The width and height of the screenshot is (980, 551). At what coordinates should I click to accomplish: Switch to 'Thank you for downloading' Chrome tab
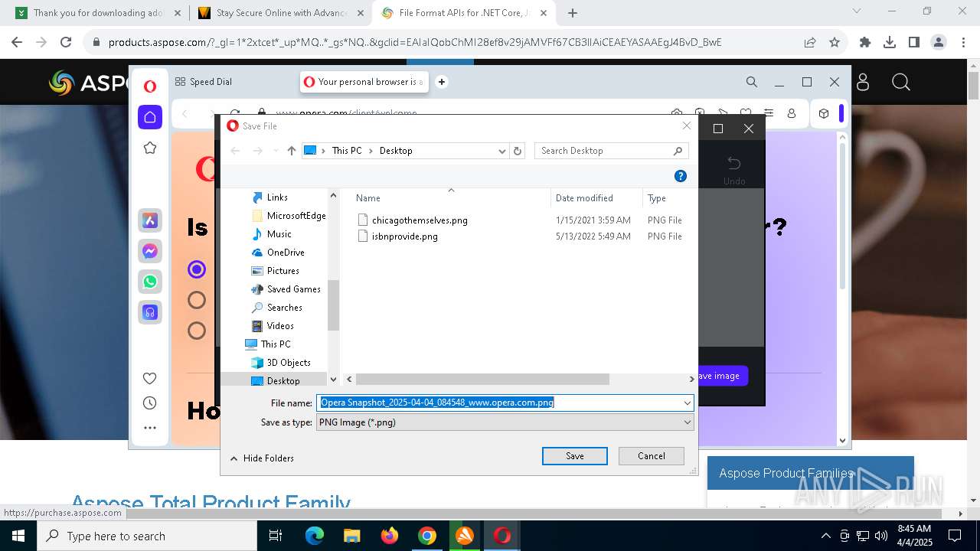[99, 13]
